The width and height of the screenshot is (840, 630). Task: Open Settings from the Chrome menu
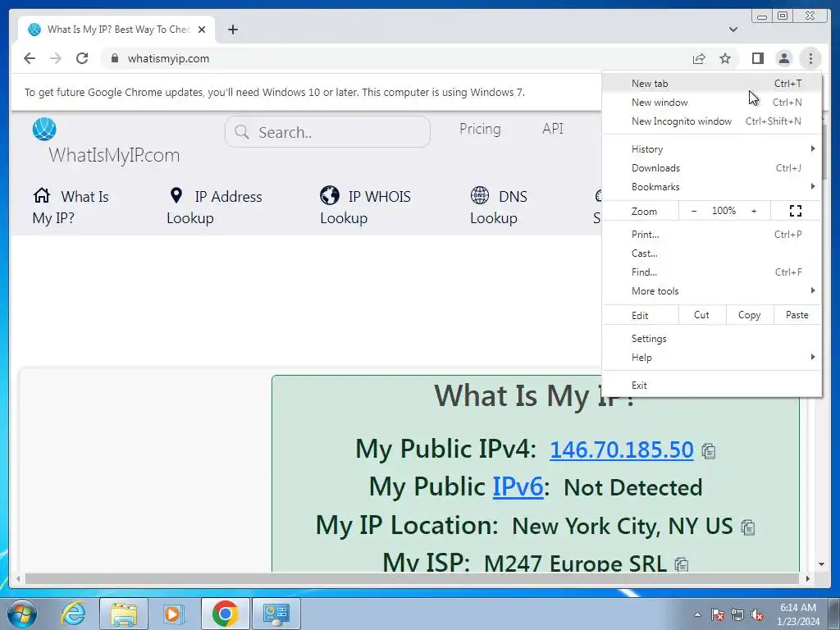(711, 339)
